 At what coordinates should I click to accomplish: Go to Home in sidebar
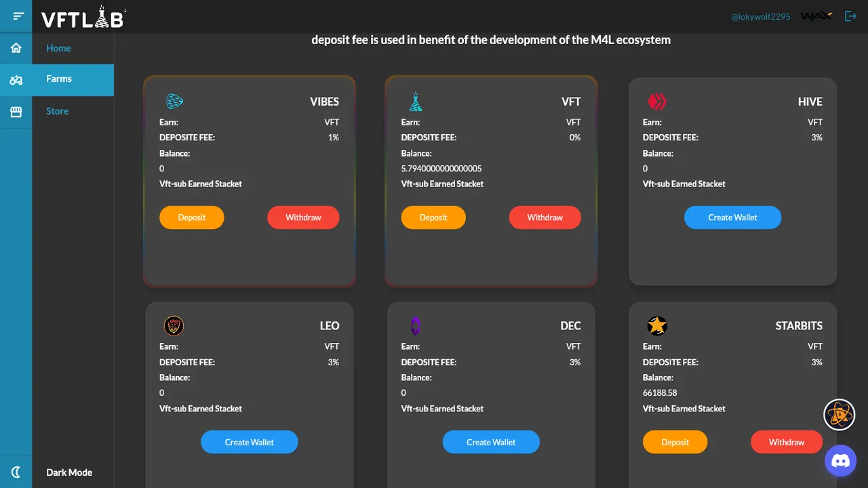(58, 48)
